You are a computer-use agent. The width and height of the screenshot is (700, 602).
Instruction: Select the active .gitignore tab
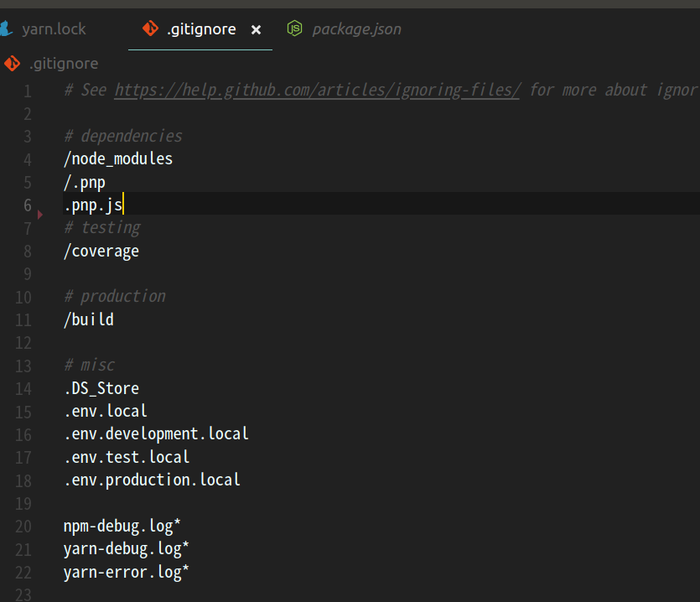click(x=200, y=28)
